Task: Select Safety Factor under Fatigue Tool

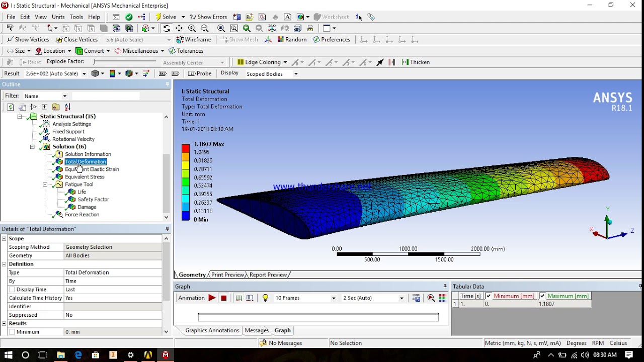Action: click(x=93, y=200)
